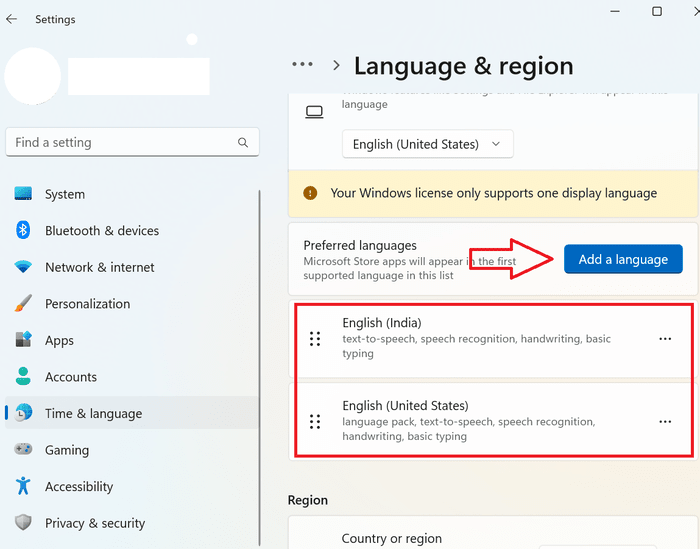Open System settings
Viewport: 700px width, 549px height.
point(132,194)
